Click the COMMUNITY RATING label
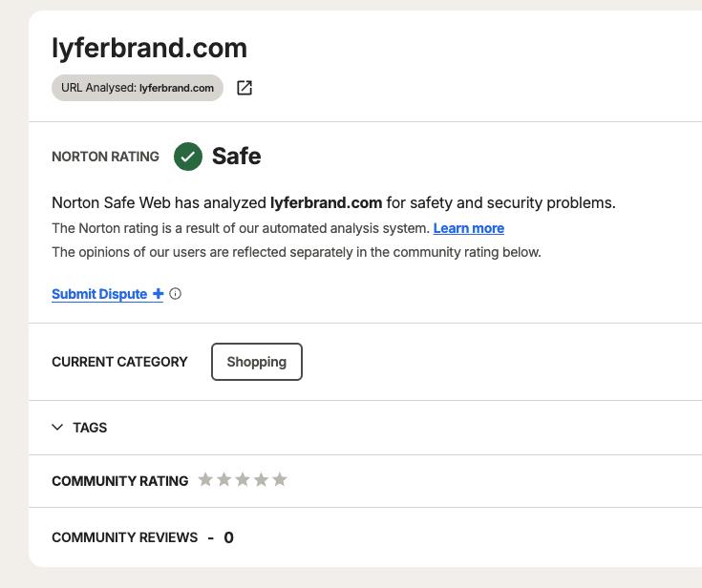Image resolution: width=702 pixels, height=588 pixels. (120, 481)
